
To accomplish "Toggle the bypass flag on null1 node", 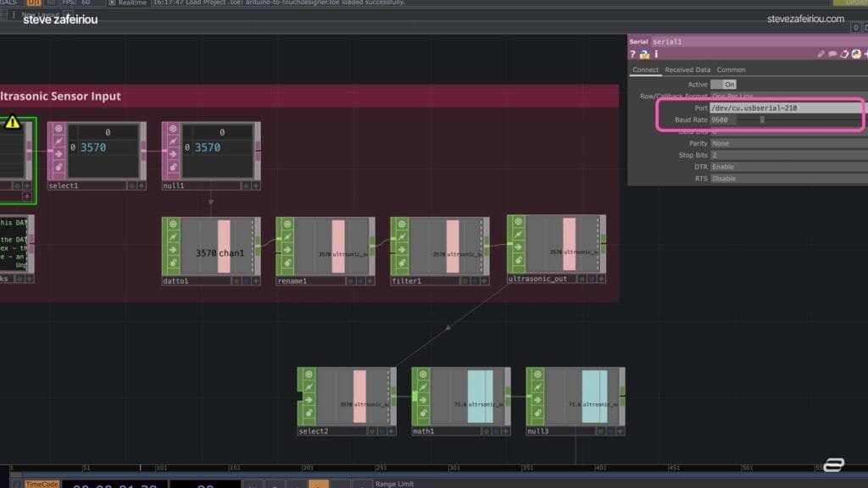I will coord(173,141).
